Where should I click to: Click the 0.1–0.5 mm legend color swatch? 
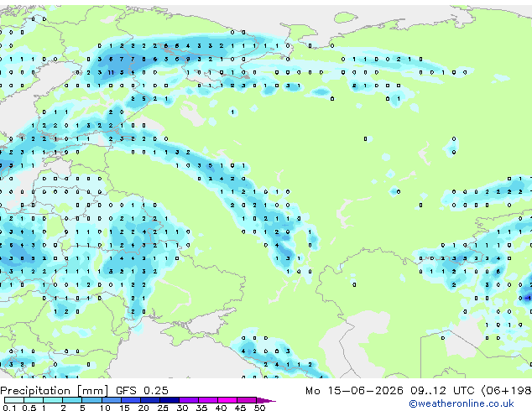point(14,400)
